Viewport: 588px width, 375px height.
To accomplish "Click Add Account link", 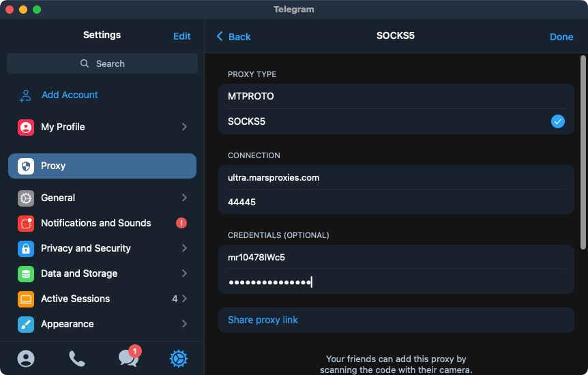I will click(x=70, y=95).
